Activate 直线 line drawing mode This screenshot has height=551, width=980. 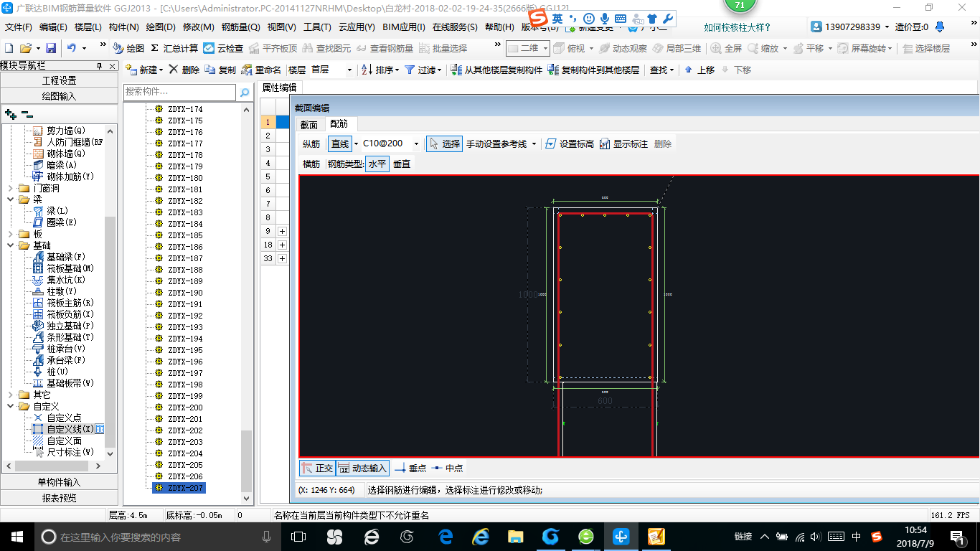click(340, 143)
